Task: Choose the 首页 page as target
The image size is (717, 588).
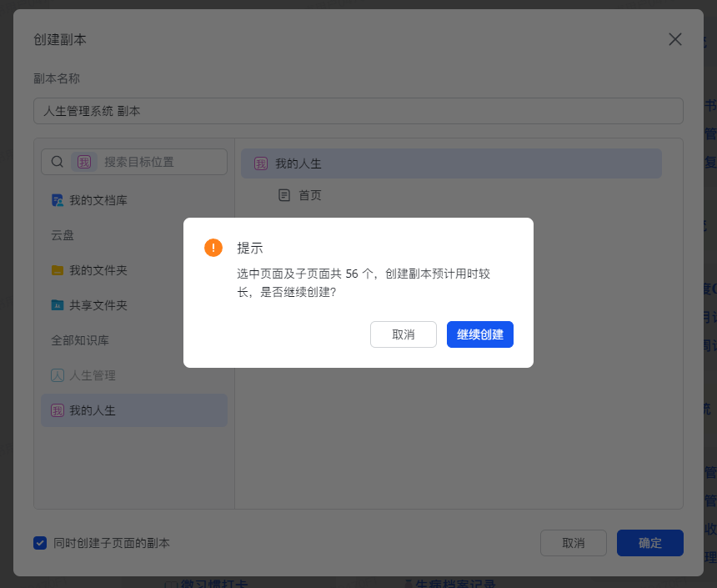Action: [310, 195]
